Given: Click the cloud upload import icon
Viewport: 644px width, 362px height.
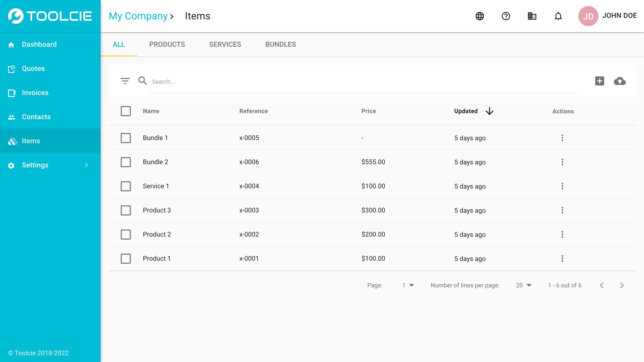Looking at the screenshot, I should click(620, 81).
